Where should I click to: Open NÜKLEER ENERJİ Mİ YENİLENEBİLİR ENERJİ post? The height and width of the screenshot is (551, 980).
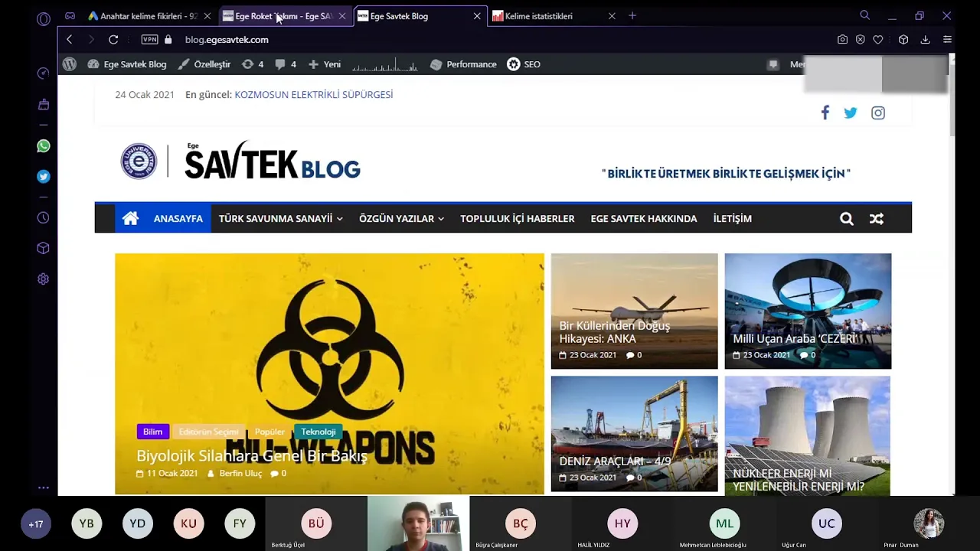[799, 480]
